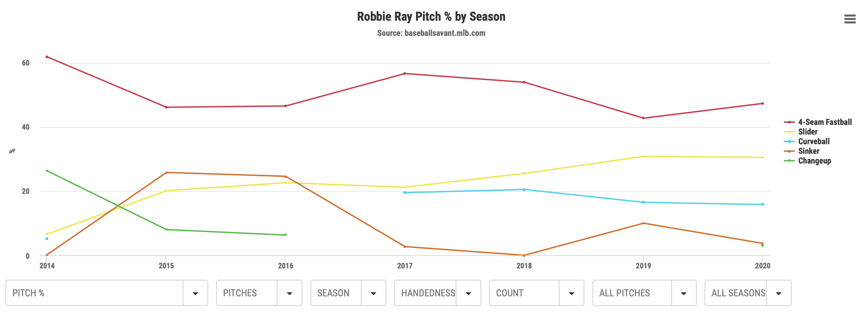Click the chart title Robbie Ray Pitch %
This screenshot has height=316, width=868.
[431, 17]
